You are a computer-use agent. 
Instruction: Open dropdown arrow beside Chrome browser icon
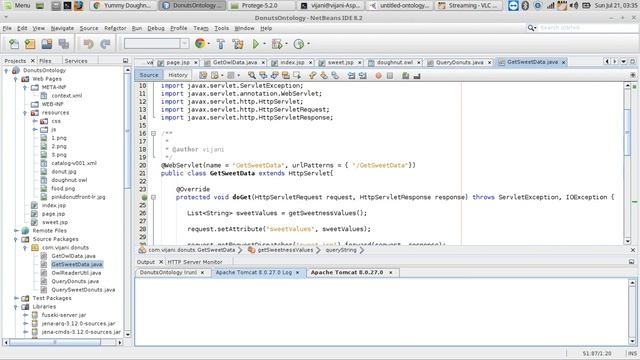(x=209, y=44)
